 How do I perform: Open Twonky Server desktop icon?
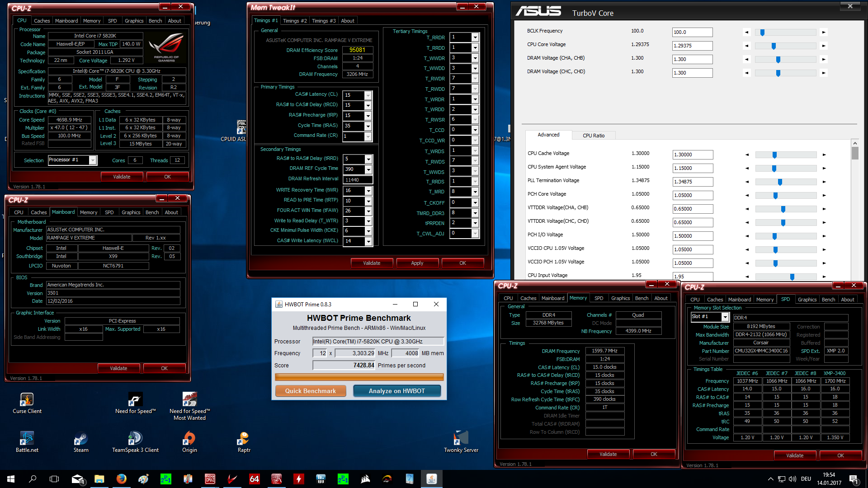coord(461,442)
